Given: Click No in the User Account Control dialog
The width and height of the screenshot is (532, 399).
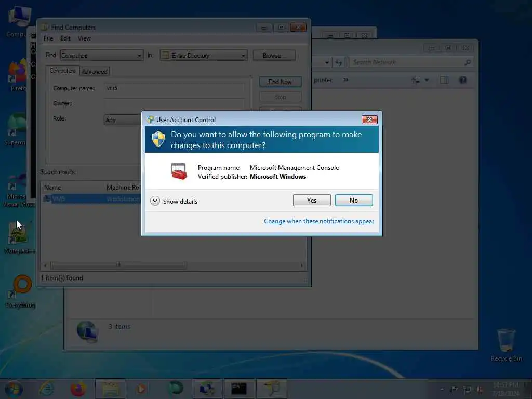Looking at the screenshot, I should click(x=353, y=201).
